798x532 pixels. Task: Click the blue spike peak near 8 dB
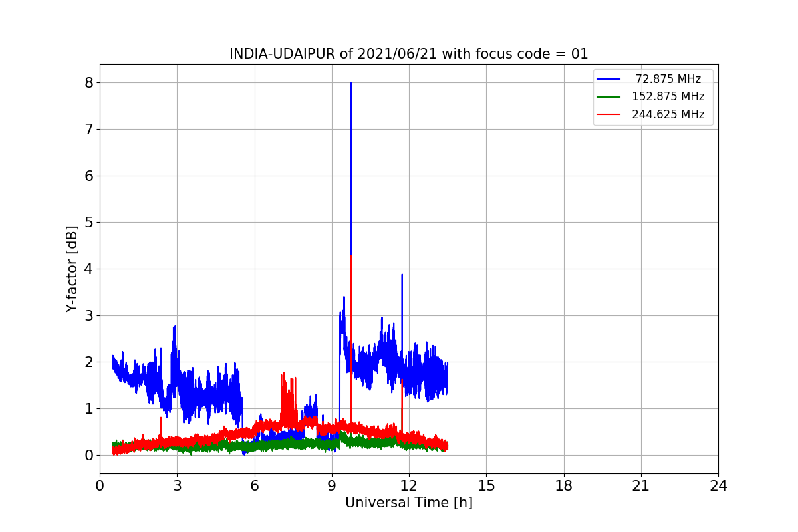(x=350, y=84)
